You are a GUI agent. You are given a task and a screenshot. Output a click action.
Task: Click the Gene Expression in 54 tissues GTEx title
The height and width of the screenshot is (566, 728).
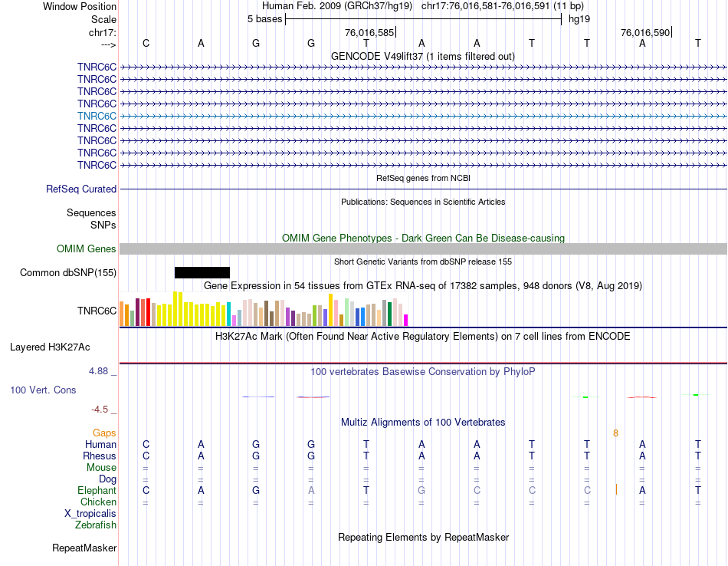423,286
